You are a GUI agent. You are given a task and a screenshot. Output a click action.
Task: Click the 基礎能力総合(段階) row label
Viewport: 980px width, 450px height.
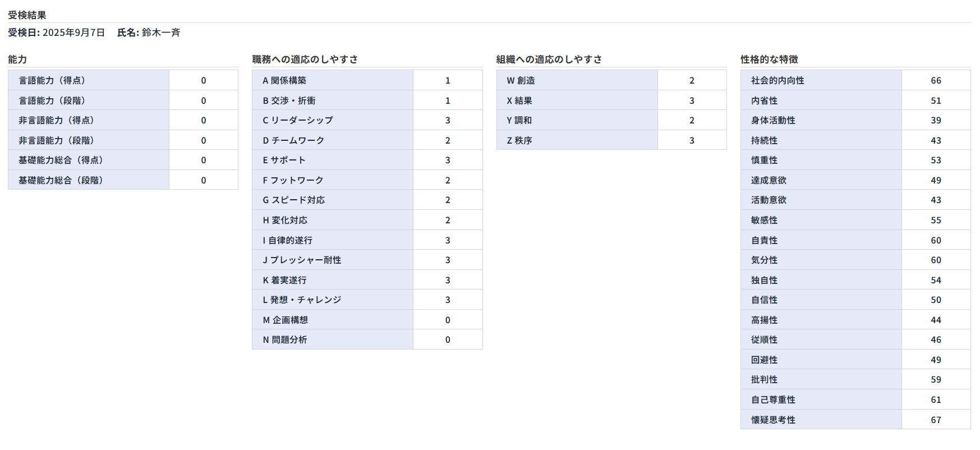[x=61, y=180]
